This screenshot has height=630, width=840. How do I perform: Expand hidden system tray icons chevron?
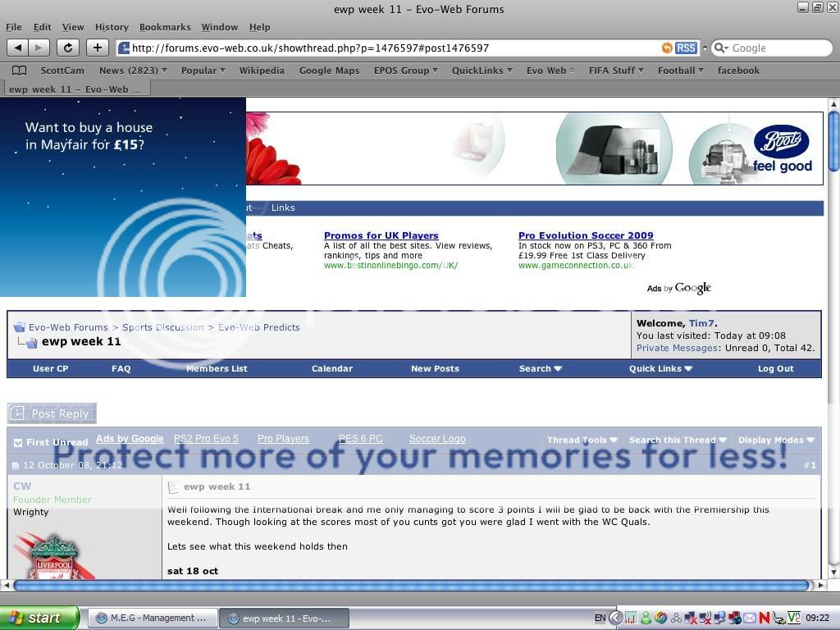coord(616,618)
